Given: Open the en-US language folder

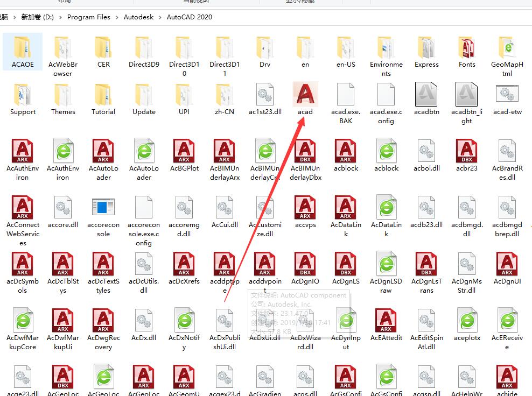Looking at the screenshot, I should click(346, 52).
